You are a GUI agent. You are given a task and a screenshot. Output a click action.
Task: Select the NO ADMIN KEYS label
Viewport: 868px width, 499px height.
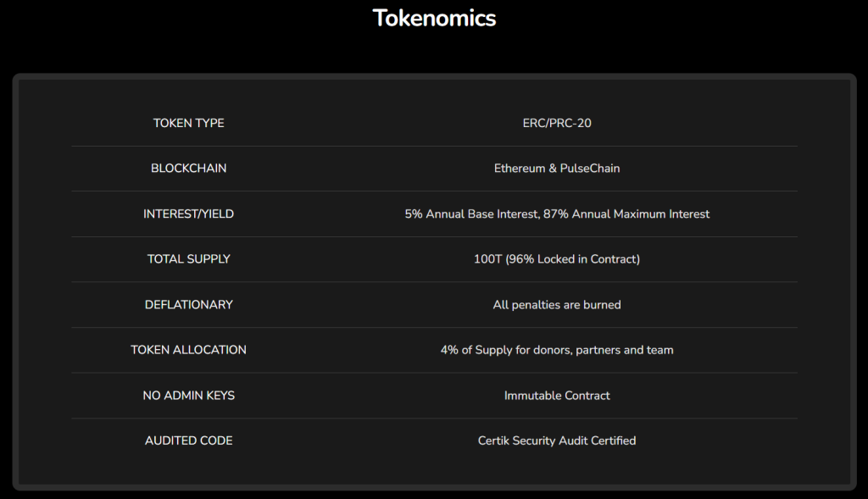point(189,395)
